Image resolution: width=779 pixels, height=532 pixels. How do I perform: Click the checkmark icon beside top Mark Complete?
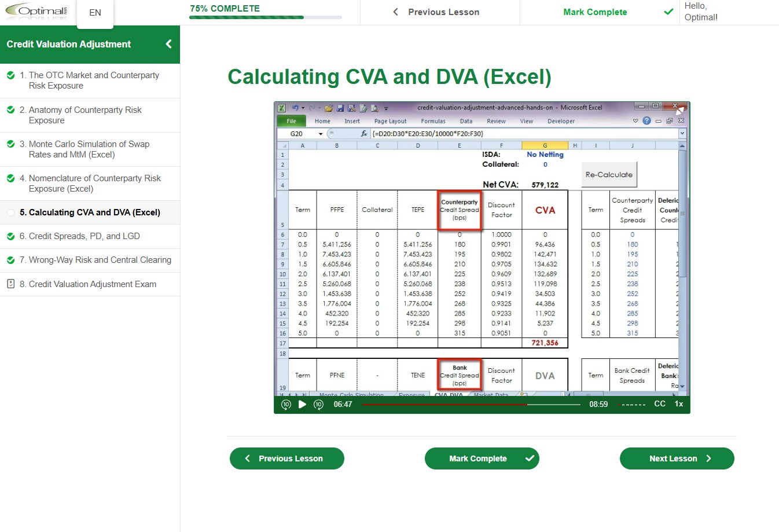click(668, 12)
